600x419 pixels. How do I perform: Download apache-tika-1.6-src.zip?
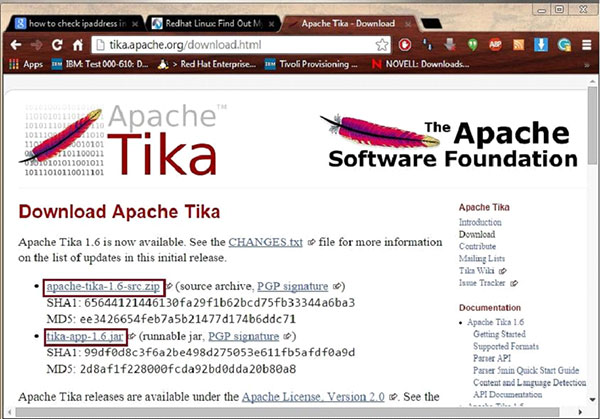104,287
